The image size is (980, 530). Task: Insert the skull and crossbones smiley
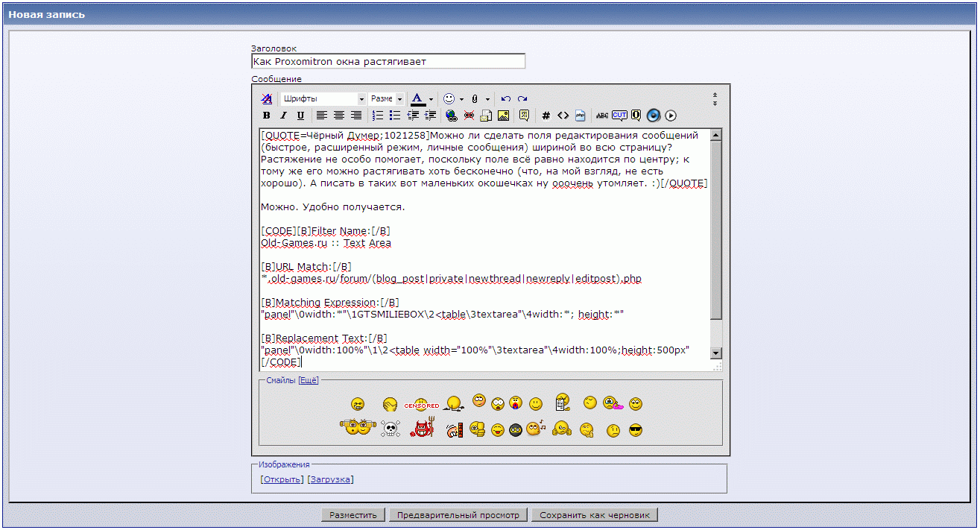[391, 429]
